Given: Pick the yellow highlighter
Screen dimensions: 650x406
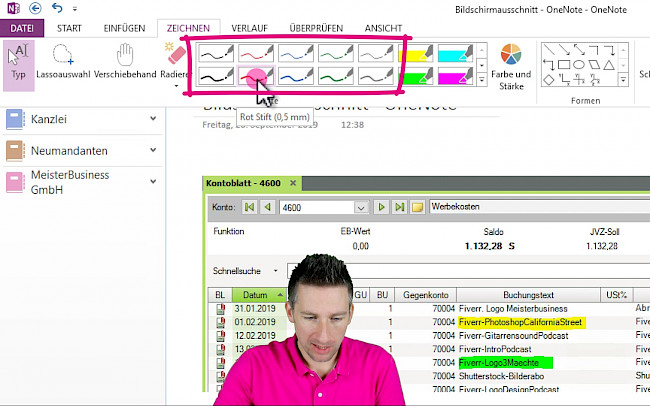Looking at the screenshot, I should (416, 53).
